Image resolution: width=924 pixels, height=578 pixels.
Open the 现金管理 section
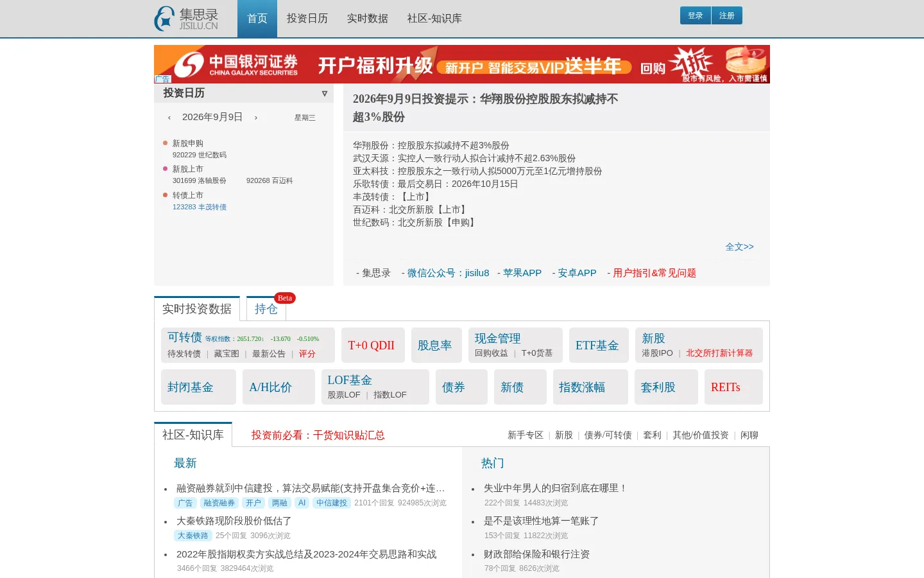498,338
